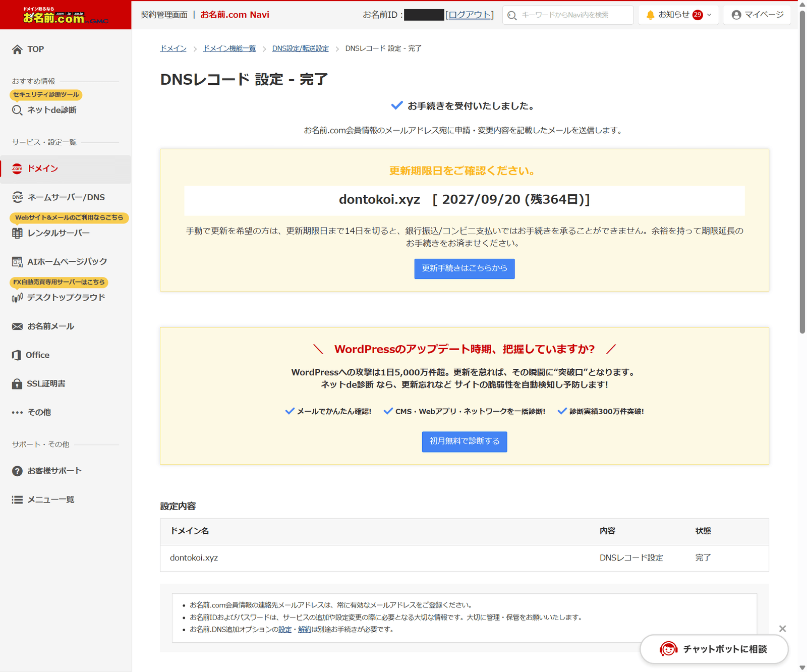The width and height of the screenshot is (807, 672).
Task: Click the 設定 link in notes
Action: click(x=285, y=630)
